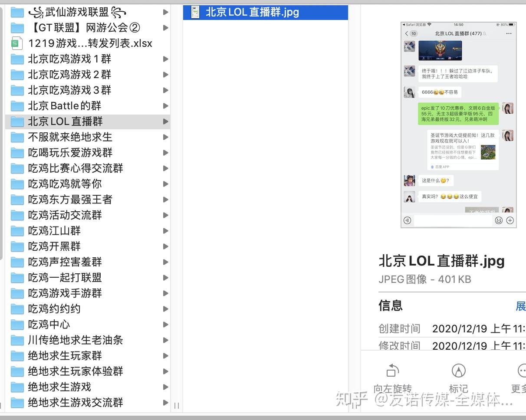
Task: Click the WeChat chat preview thumbnail
Action: pos(458,125)
